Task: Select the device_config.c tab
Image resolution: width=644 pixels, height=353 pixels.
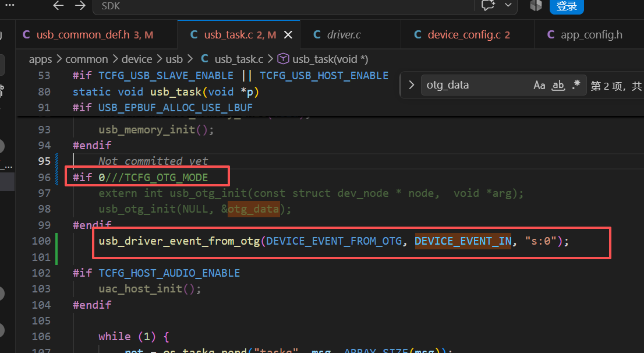Action: click(x=462, y=35)
